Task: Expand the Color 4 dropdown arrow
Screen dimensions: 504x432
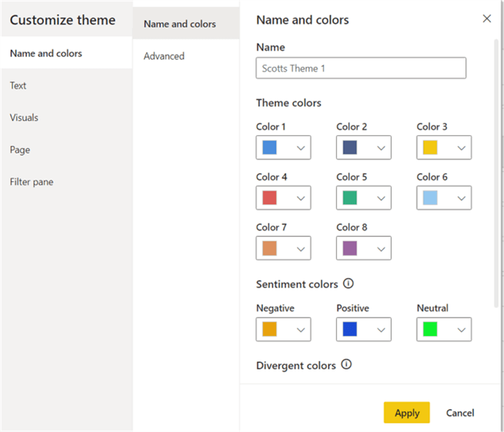Action: coord(300,198)
